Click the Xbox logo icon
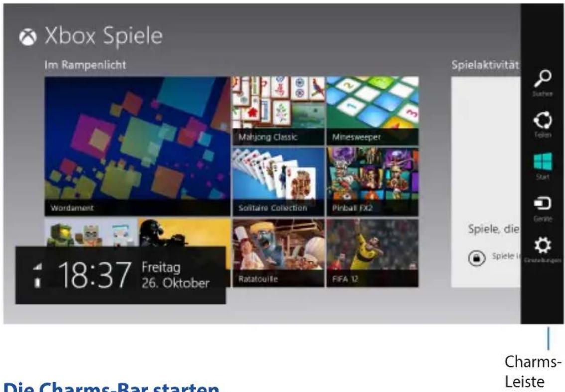The height and width of the screenshot is (392, 565). pyautogui.click(x=28, y=37)
